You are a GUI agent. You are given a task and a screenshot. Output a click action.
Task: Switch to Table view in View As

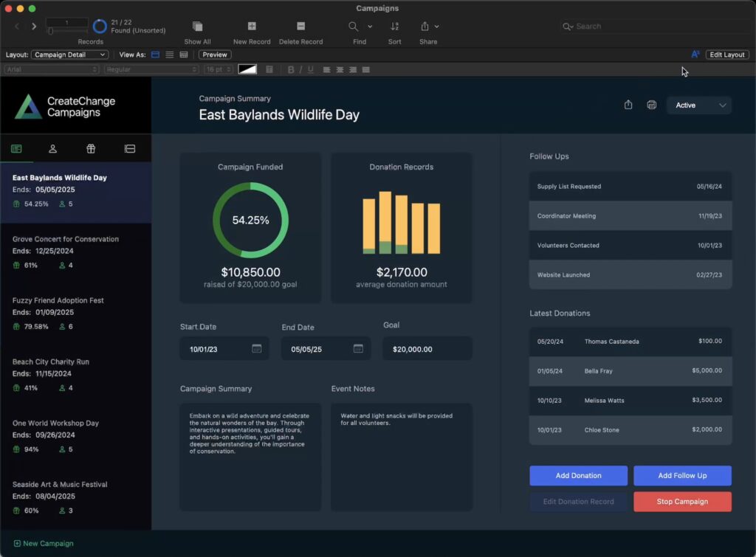183,55
